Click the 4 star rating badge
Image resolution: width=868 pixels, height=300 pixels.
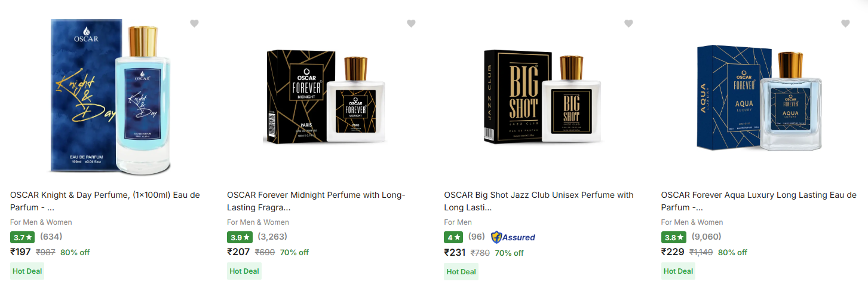(453, 237)
